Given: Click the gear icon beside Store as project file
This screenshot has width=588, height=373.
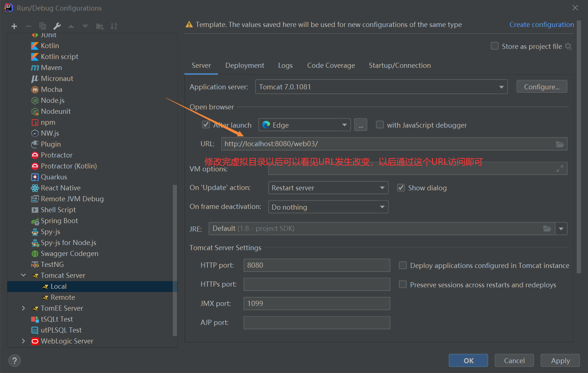Looking at the screenshot, I should (568, 46).
